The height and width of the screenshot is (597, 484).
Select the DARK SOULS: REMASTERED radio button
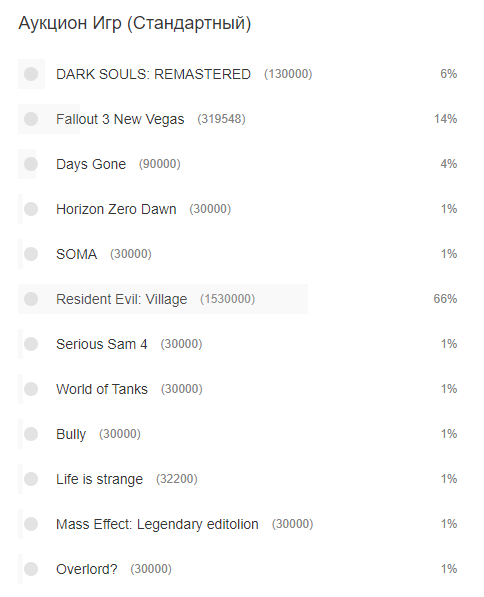coord(31,74)
